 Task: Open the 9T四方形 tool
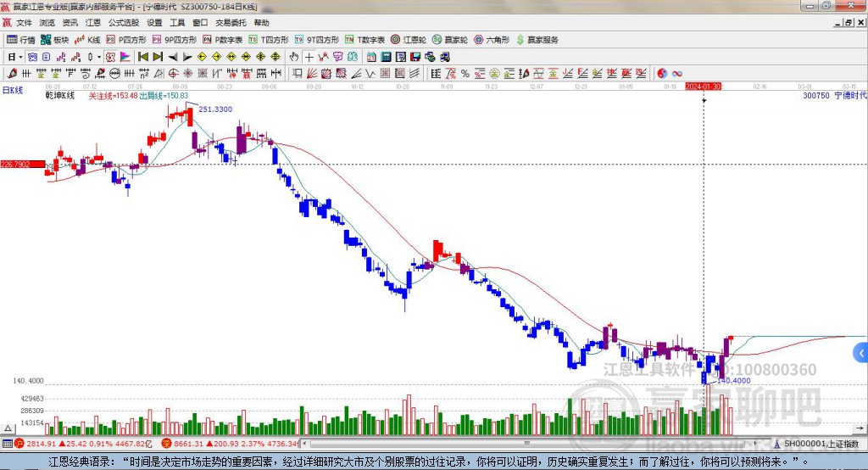317,40
